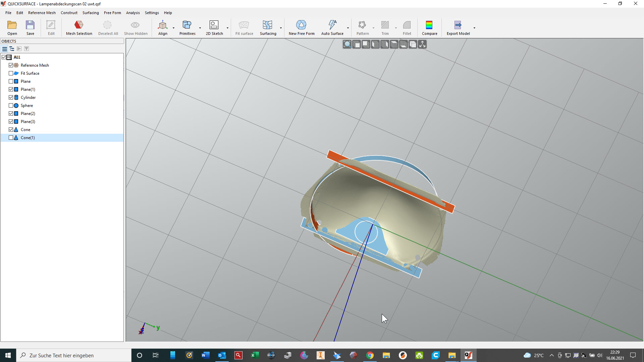This screenshot has width=644, height=362.
Task: Enable the Plane object checkbox
Action: [11, 81]
